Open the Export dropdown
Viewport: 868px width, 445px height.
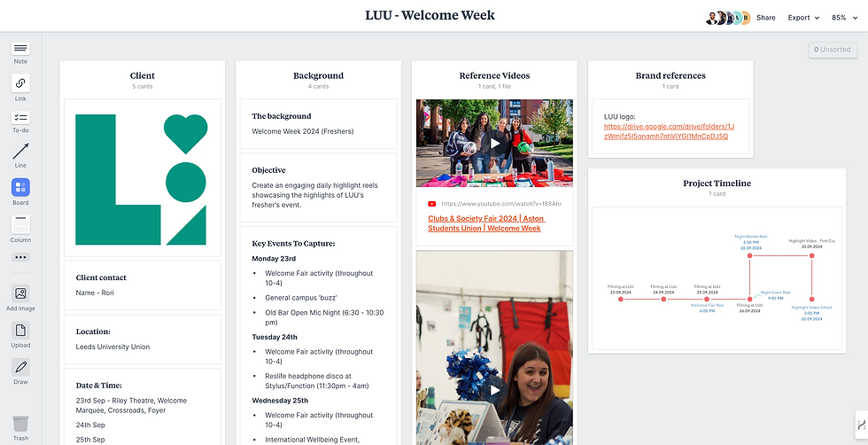click(x=803, y=18)
